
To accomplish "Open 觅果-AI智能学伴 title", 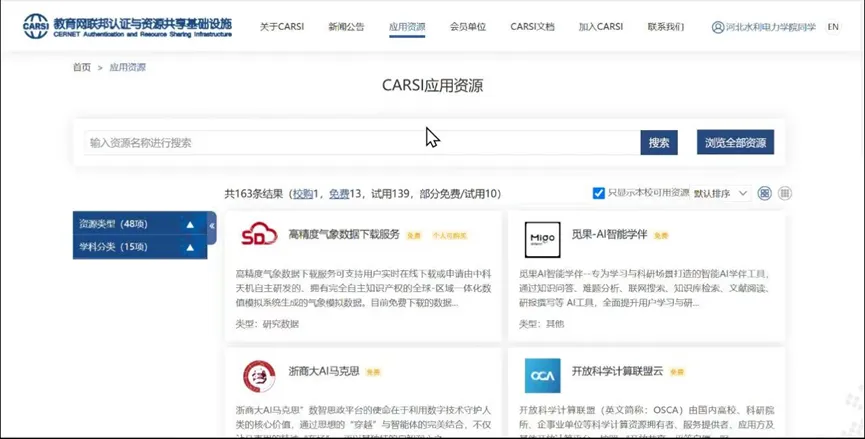I will (x=609, y=234).
